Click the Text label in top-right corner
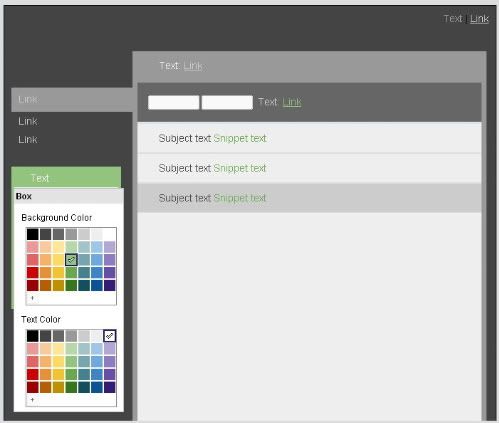The height and width of the screenshot is (423, 499). tap(453, 19)
